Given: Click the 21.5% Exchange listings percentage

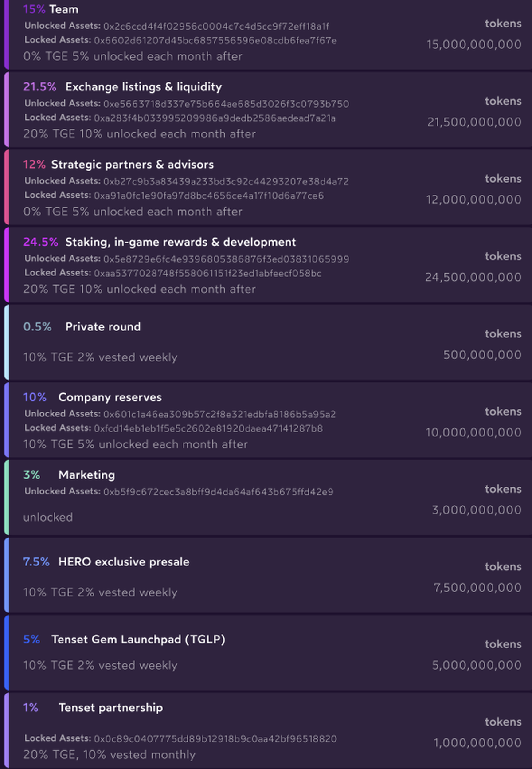Looking at the screenshot, I should 40,87.
